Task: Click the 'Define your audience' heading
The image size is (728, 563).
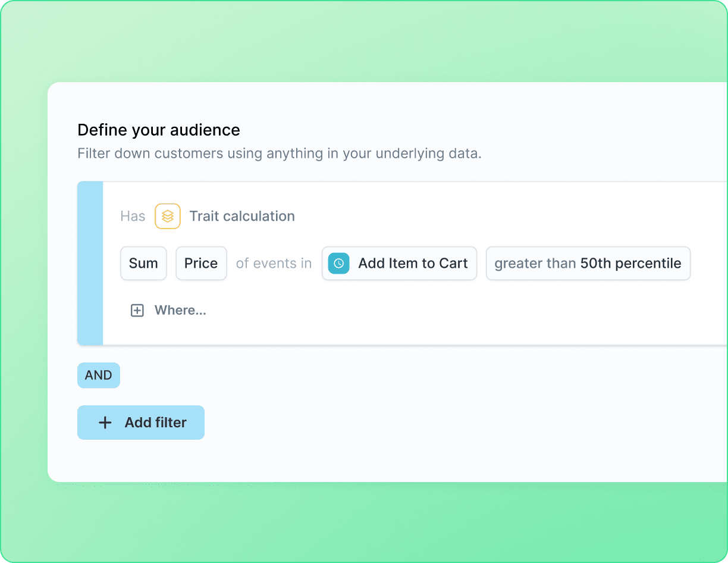Action: click(159, 130)
